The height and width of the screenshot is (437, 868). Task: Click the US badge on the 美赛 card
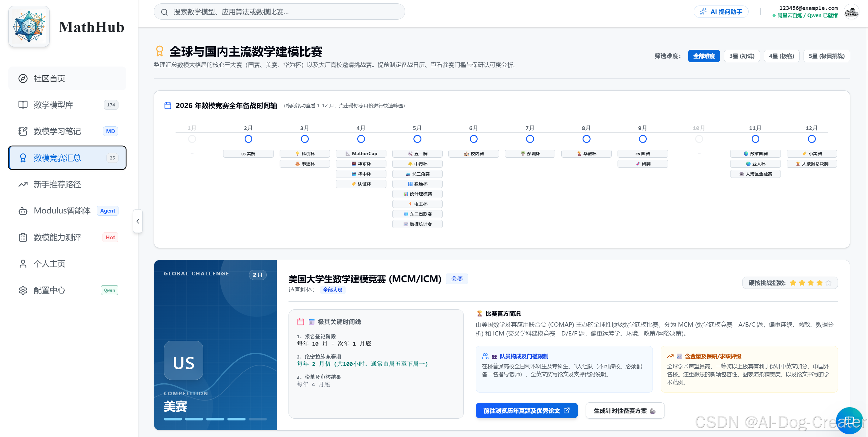[x=184, y=360]
